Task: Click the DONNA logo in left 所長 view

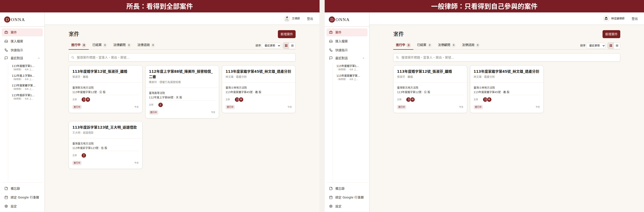Action: pyautogui.click(x=14, y=20)
